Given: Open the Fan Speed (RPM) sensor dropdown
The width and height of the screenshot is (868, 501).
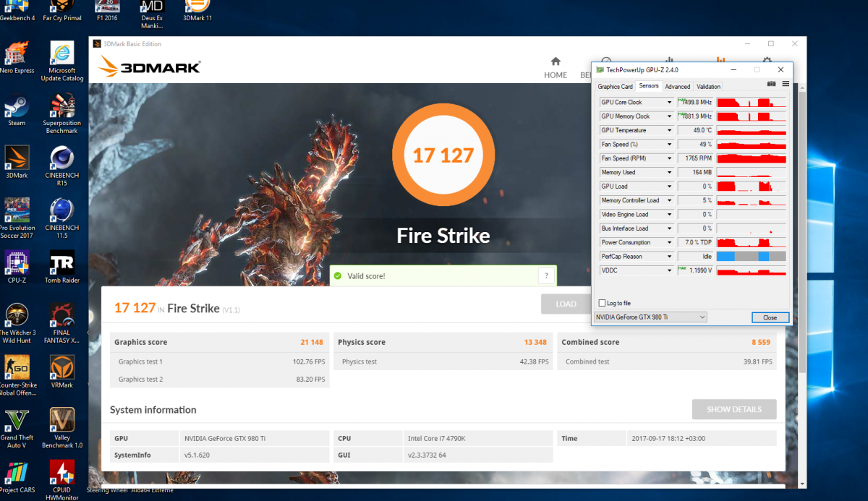Looking at the screenshot, I should (x=670, y=158).
